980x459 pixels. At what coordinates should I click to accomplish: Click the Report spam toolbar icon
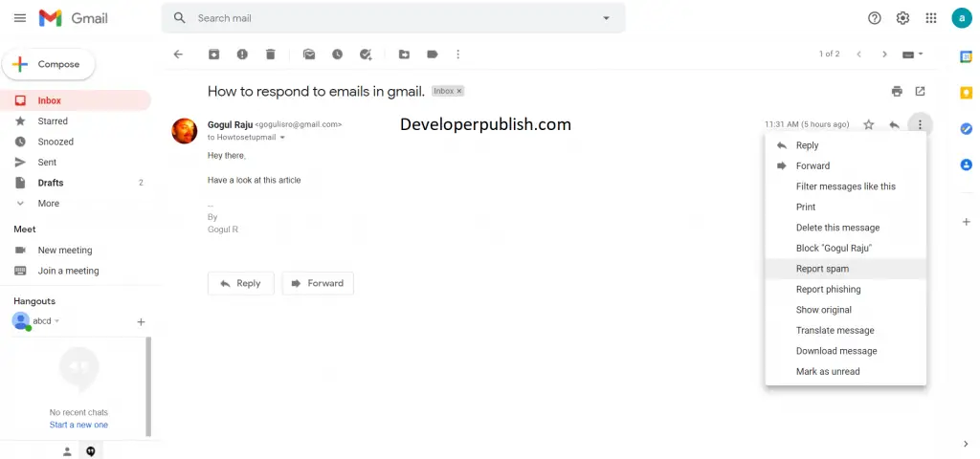click(x=242, y=55)
